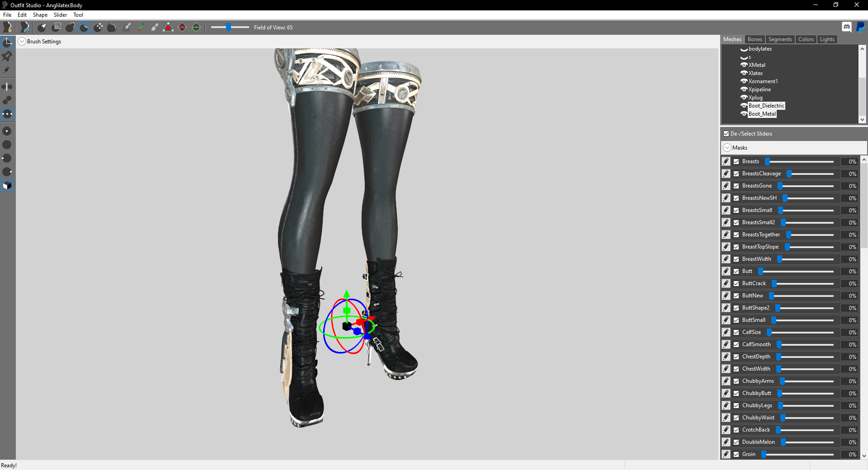The image size is (868, 470).
Task: Uncheck the ChubbyLegs slider checkbox
Action: pos(736,405)
